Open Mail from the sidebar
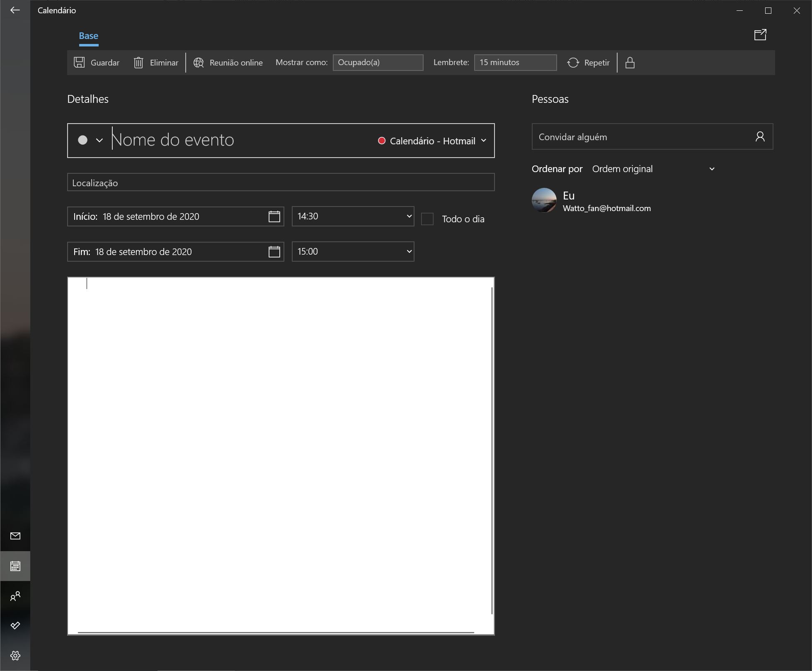 coord(15,536)
